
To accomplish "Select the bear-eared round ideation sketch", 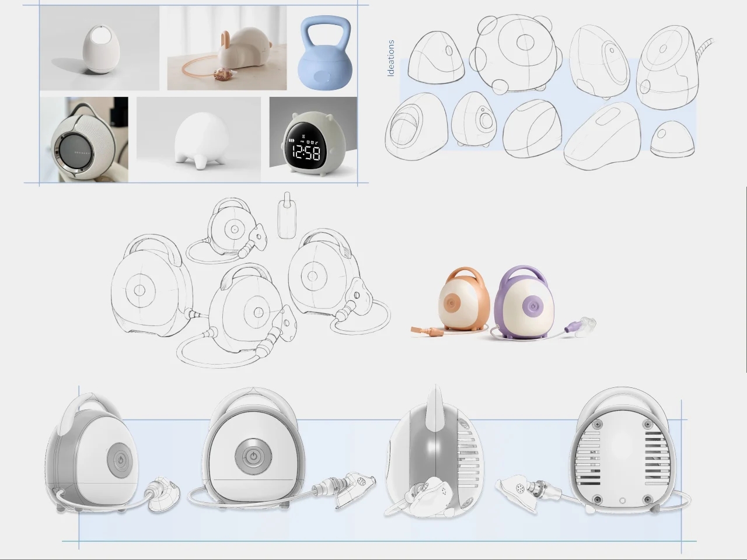I will coord(517,53).
